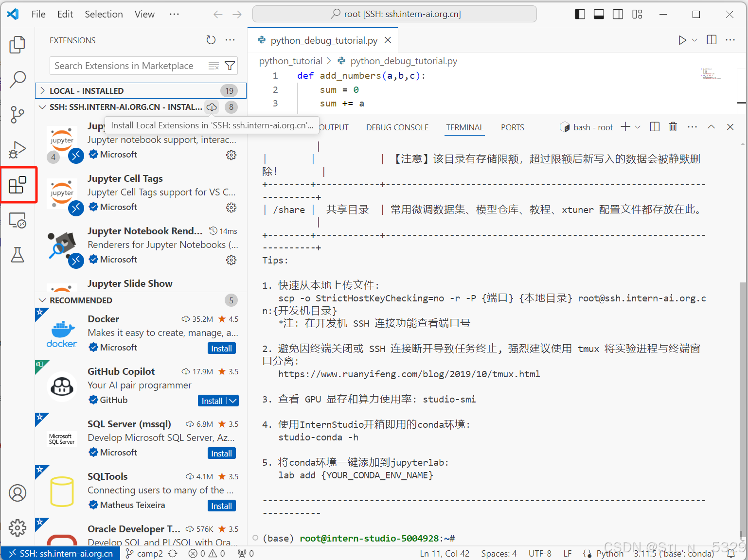748x560 pixels.
Task: Open Extensions view more actions menu
Action: pos(230,40)
